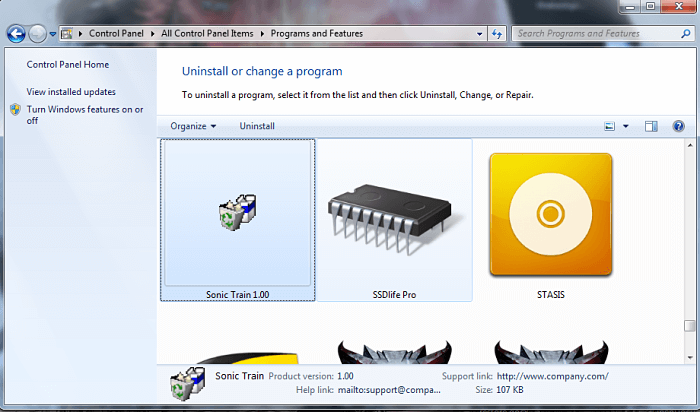The height and width of the screenshot is (412, 700).
Task: Click Sonic Train name in details pane
Action: [239, 376]
